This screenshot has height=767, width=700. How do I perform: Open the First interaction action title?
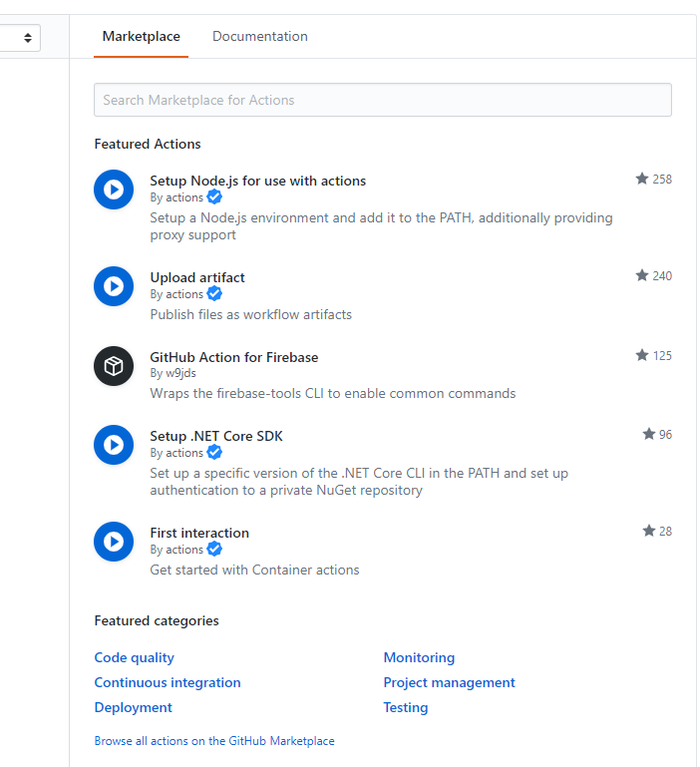(199, 533)
